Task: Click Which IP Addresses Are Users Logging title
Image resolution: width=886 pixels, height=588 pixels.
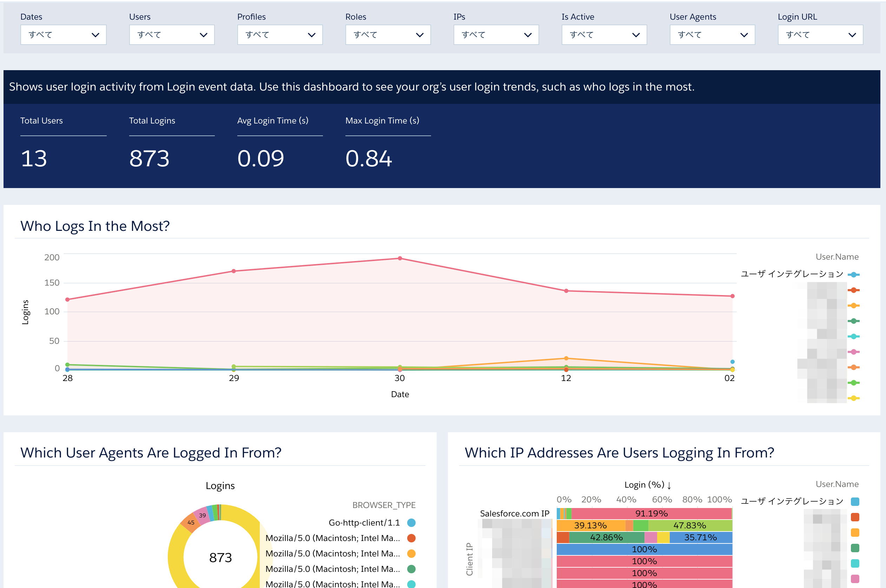Action: pos(619,453)
